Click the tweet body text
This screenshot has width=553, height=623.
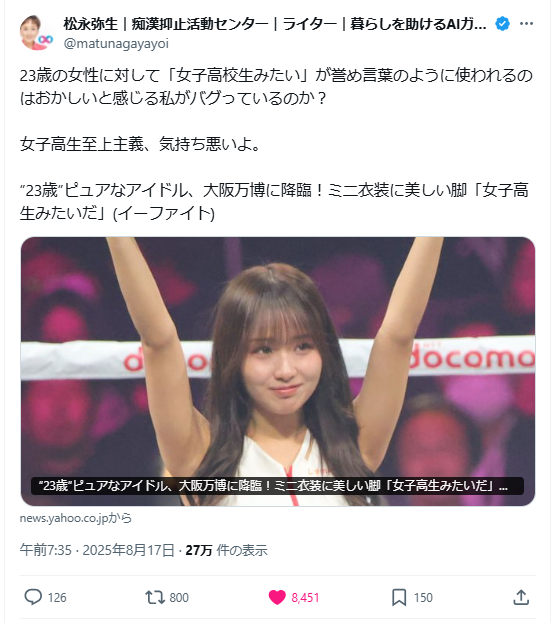pyautogui.click(x=276, y=144)
